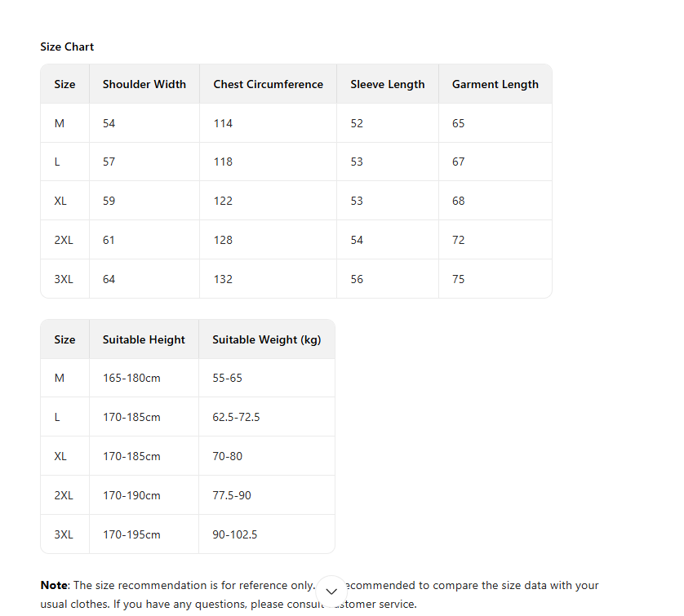Click shoulder width value 59
Image resolution: width=684 pixels, height=616 pixels.
click(x=109, y=201)
